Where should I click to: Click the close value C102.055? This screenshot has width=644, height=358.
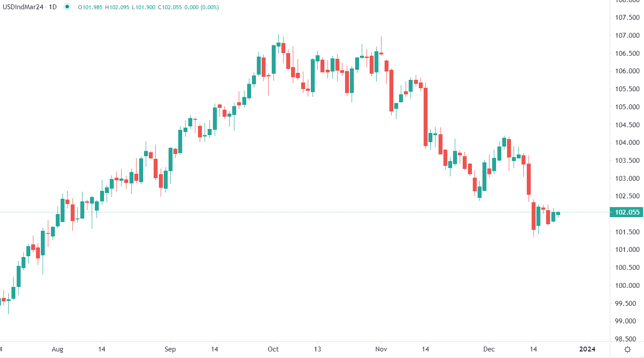pos(170,7)
